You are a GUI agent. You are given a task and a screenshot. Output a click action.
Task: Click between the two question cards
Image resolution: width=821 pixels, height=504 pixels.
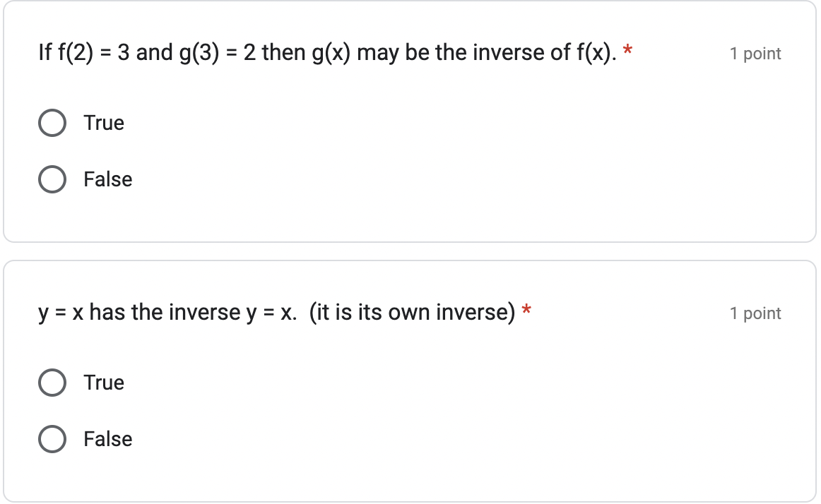coord(410,251)
